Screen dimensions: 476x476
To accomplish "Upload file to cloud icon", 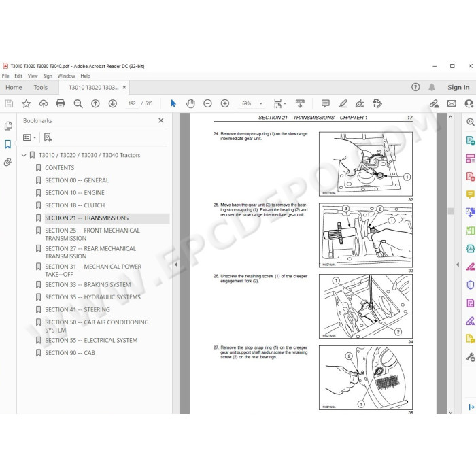I will click(44, 103).
